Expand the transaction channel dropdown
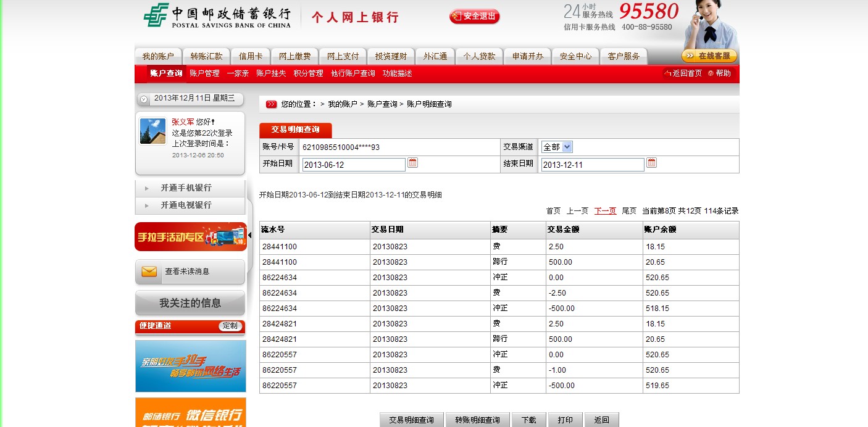The width and height of the screenshot is (868, 427). [x=567, y=147]
